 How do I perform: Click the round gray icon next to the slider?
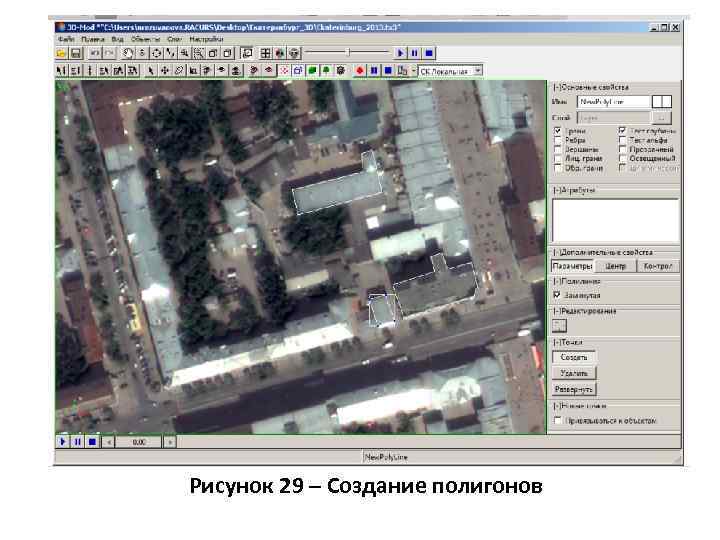[x=294, y=53]
